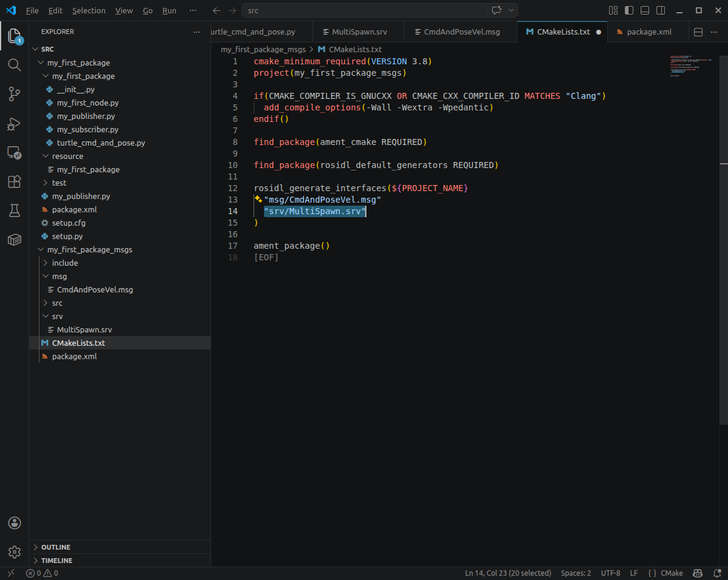Open turtle_cmd_and_pose.py in the explorer
Image resolution: width=728 pixels, height=580 pixels.
point(101,143)
